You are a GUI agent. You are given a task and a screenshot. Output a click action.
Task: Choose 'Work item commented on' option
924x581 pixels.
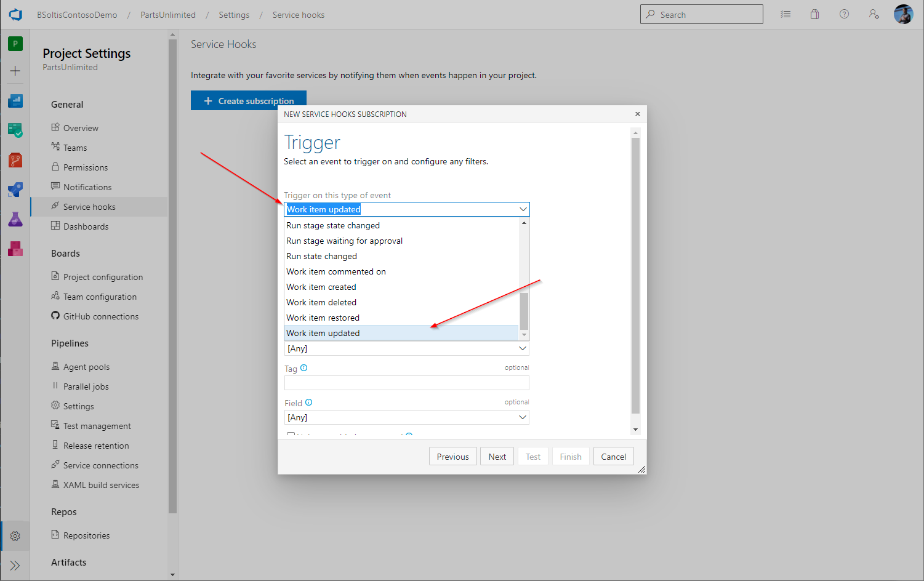336,271
